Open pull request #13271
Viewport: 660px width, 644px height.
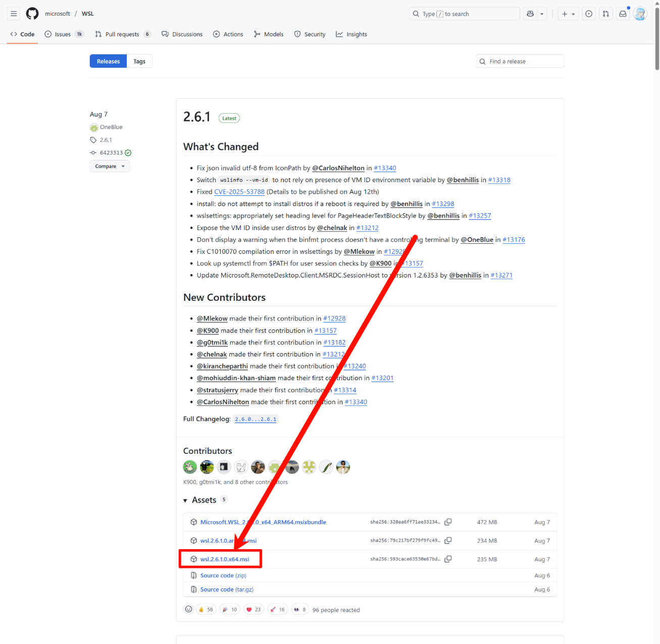point(501,275)
